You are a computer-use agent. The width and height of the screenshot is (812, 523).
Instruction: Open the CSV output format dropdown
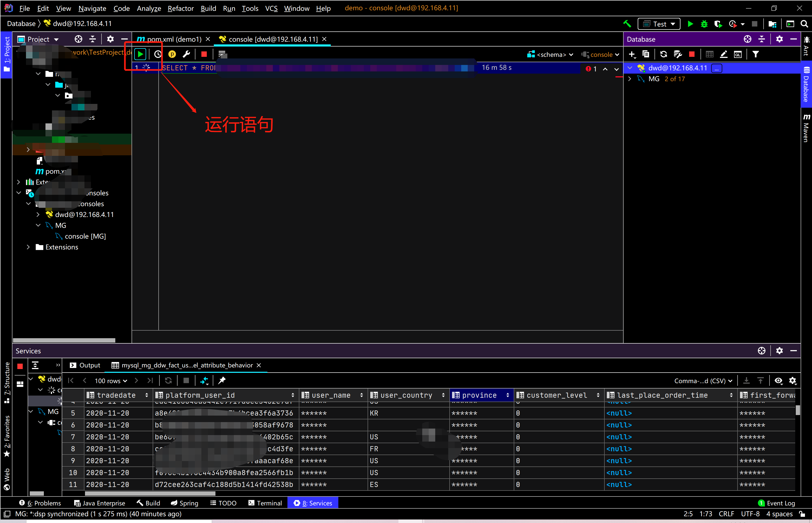tap(703, 381)
